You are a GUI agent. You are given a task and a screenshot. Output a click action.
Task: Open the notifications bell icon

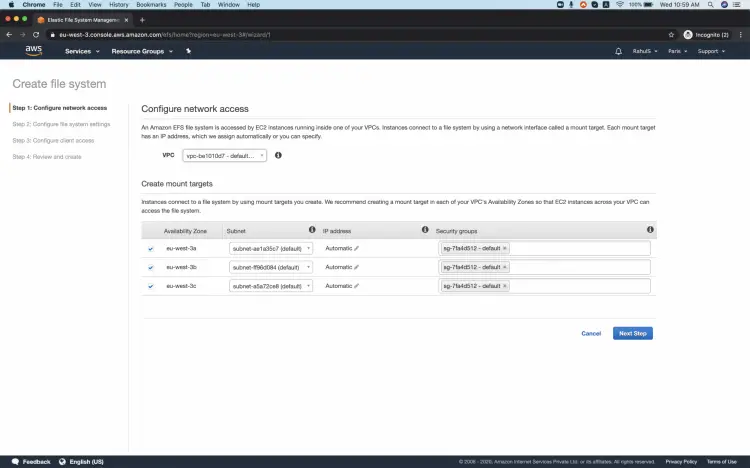click(x=618, y=51)
